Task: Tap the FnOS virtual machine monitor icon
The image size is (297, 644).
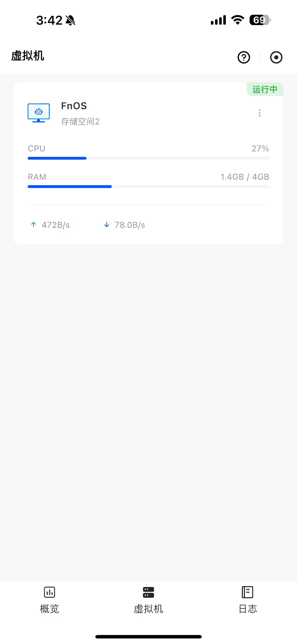Action: click(39, 113)
